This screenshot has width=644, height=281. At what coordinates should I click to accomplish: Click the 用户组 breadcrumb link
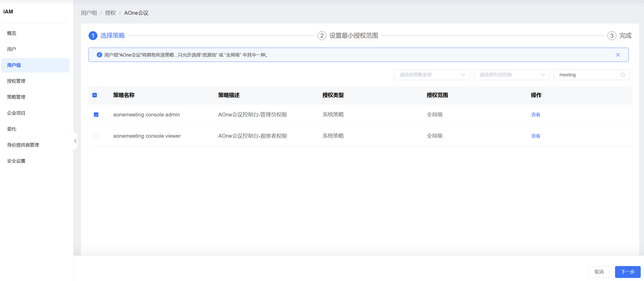coord(89,13)
